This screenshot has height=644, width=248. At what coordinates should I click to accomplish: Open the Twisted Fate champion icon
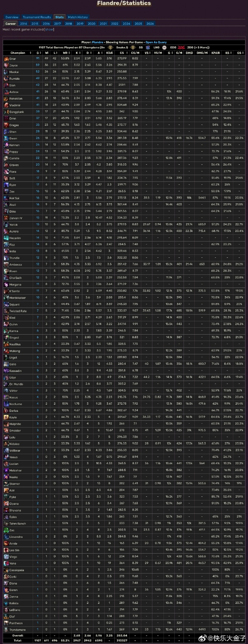(6, 311)
